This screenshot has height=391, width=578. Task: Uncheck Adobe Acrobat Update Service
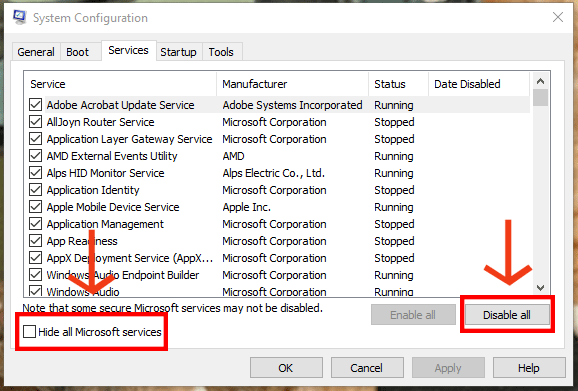[x=35, y=105]
